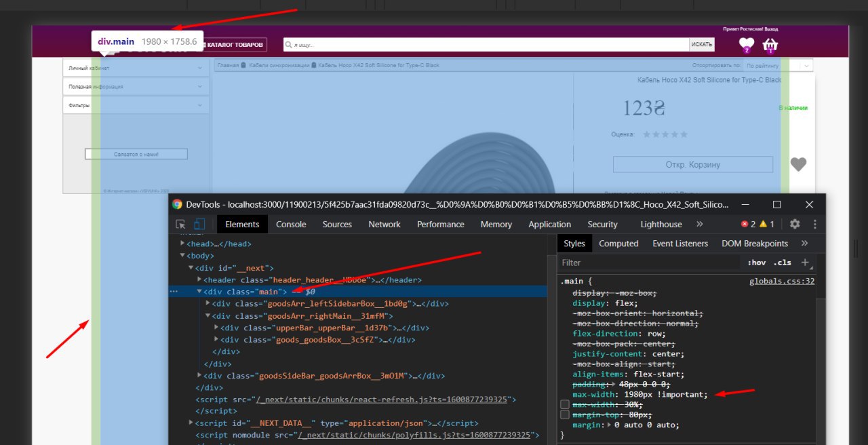This screenshot has width=868, height=445.
Task: Activate the inspect element picker icon
Action: tap(180, 225)
